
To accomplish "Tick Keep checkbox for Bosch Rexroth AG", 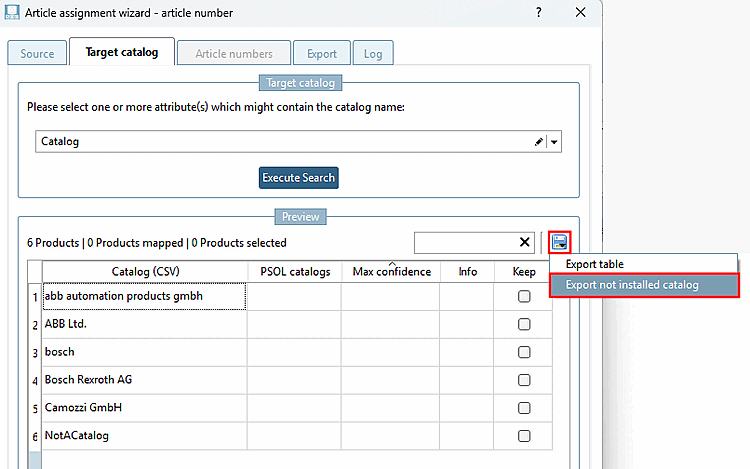I will click(x=524, y=380).
